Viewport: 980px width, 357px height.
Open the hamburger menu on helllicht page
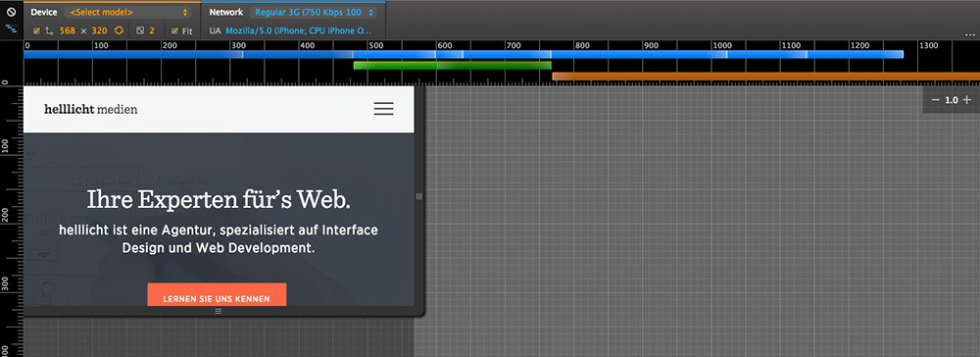384,109
